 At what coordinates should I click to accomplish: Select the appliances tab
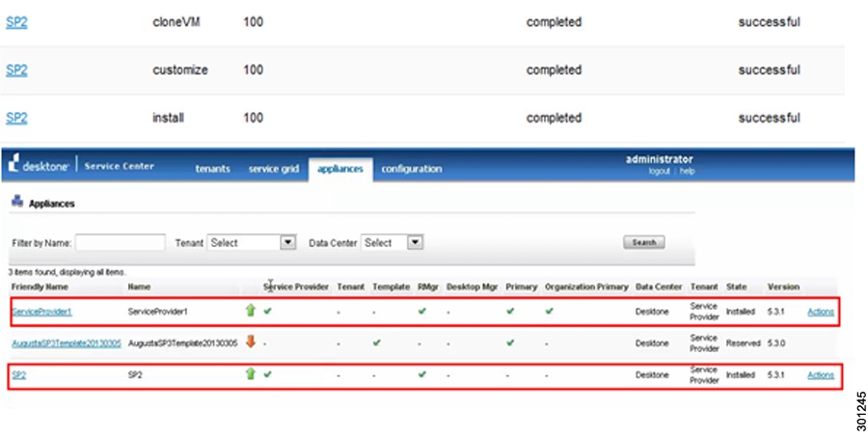[x=339, y=169]
